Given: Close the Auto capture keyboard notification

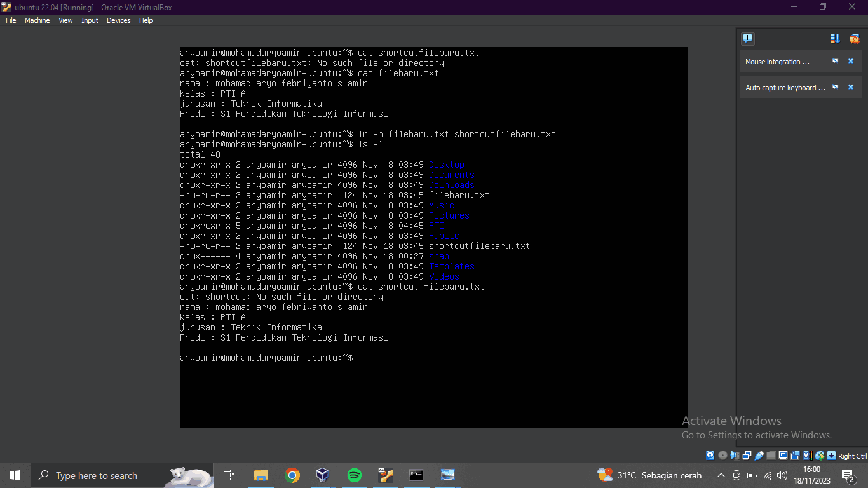Looking at the screenshot, I should (x=851, y=87).
